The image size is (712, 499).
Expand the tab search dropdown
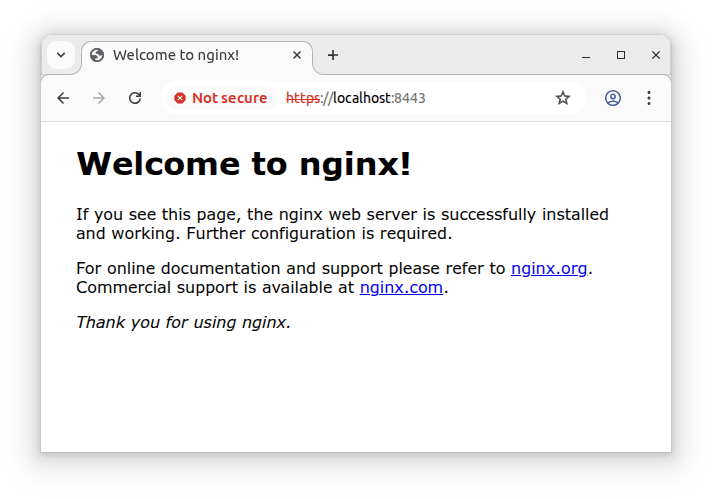coord(61,55)
